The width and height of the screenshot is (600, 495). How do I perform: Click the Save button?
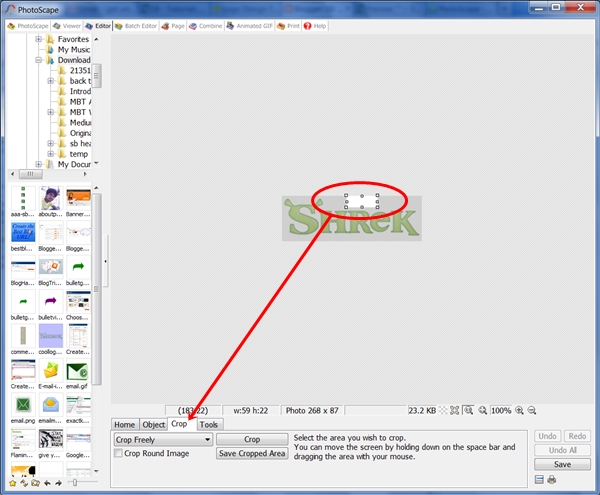click(562, 464)
